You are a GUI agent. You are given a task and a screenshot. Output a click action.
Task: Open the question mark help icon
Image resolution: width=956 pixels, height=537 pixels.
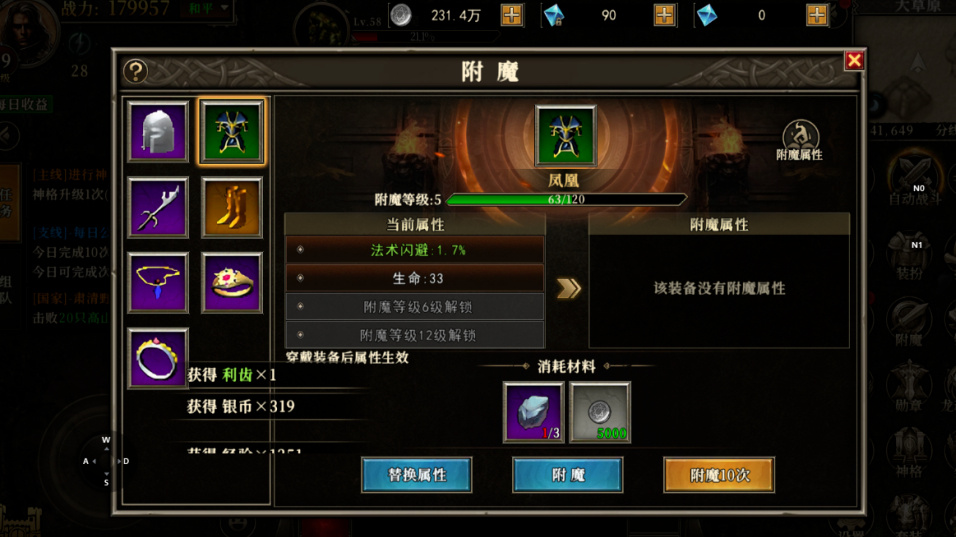click(135, 71)
